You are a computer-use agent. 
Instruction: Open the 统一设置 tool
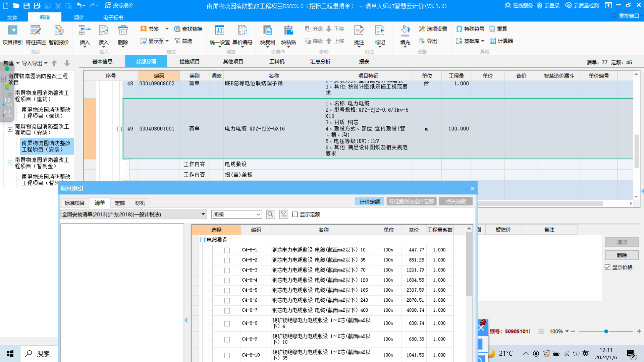tap(220, 35)
